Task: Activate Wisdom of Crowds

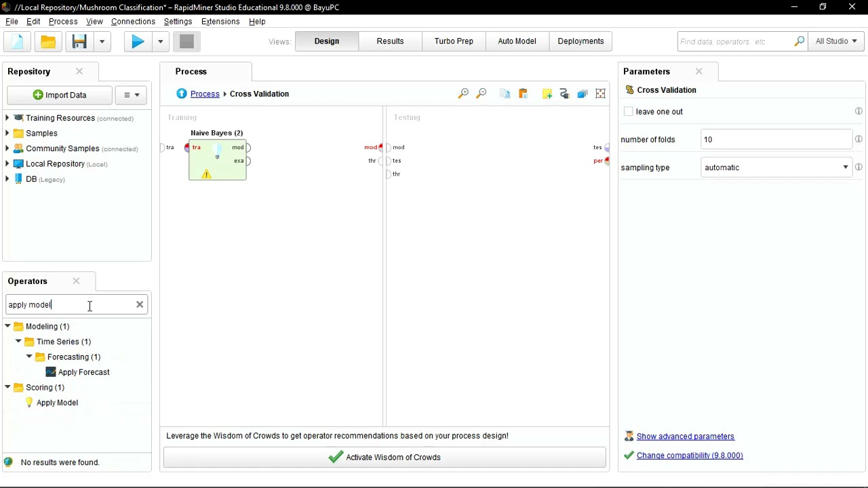Action: pyautogui.click(x=384, y=457)
